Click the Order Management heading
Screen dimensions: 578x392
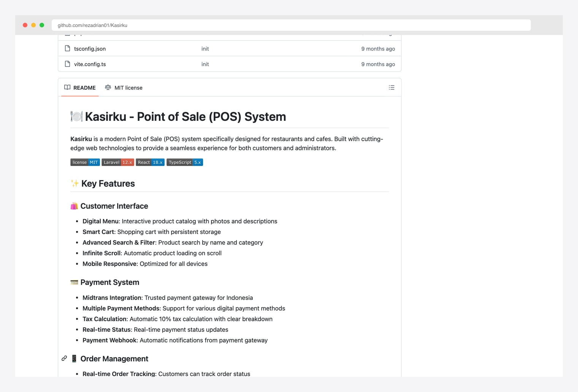click(110, 359)
